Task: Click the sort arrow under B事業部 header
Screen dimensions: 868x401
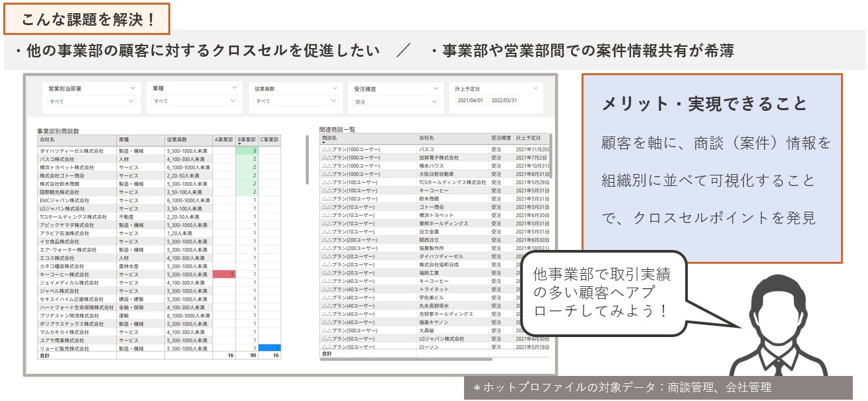Action: [240, 145]
